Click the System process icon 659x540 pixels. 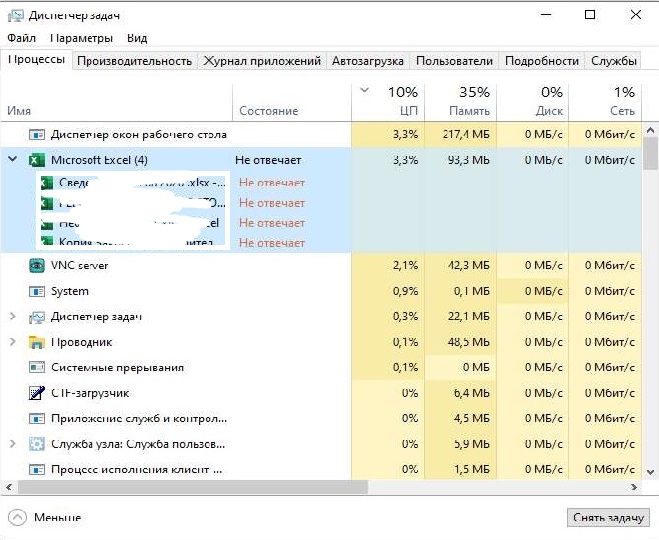pos(37,291)
